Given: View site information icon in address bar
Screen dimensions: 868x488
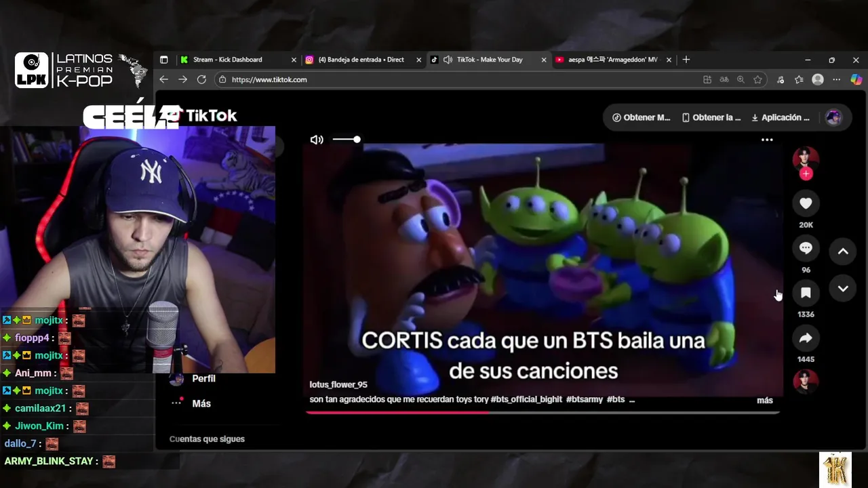Looking at the screenshot, I should (222, 79).
